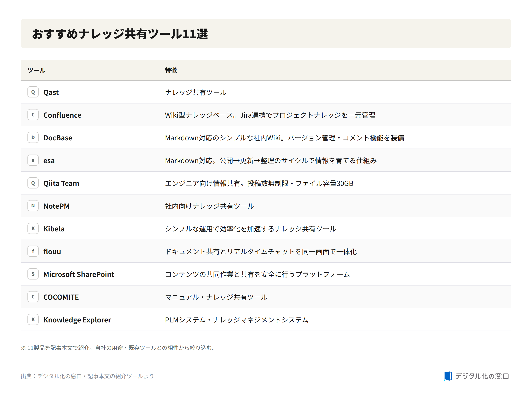Click the Q badge icon beside Qast

(33, 92)
